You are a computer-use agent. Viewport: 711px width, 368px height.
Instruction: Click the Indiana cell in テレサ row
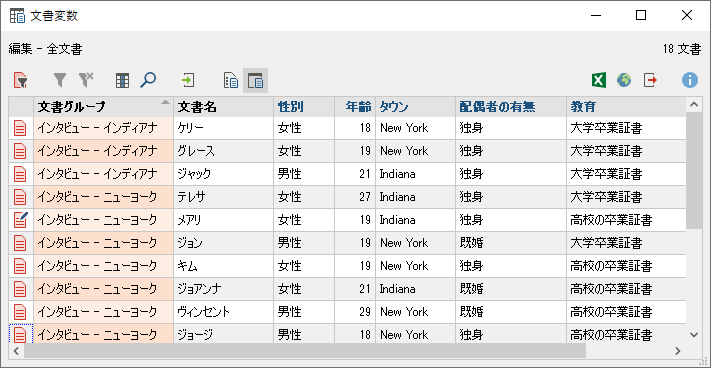pyautogui.click(x=415, y=197)
